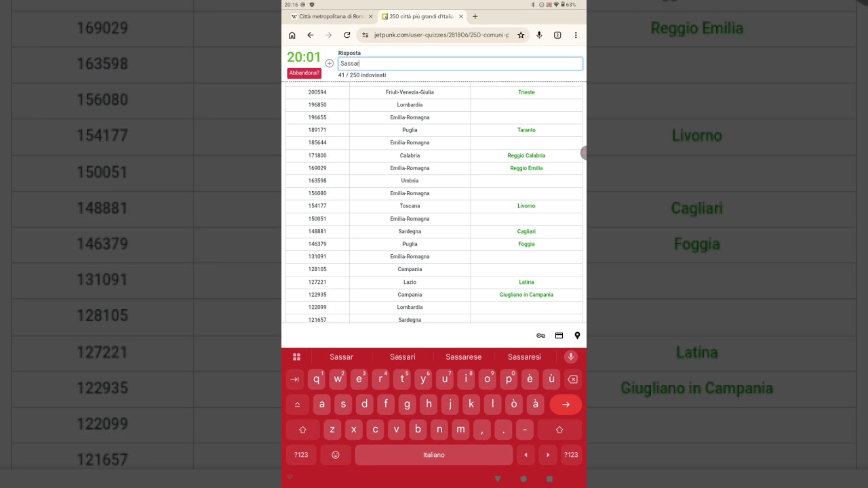This screenshot has width=868, height=488.
Task: Toggle the right shift key
Action: point(559,430)
